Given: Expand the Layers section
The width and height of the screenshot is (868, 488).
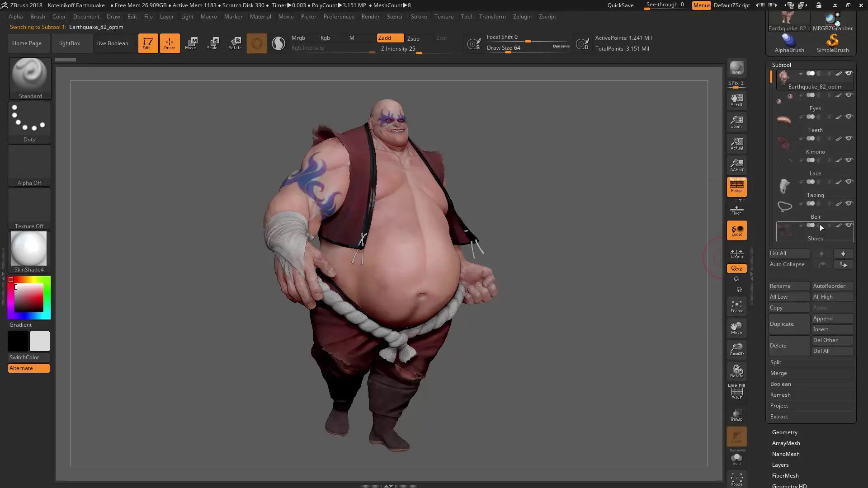Looking at the screenshot, I should (780, 465).
